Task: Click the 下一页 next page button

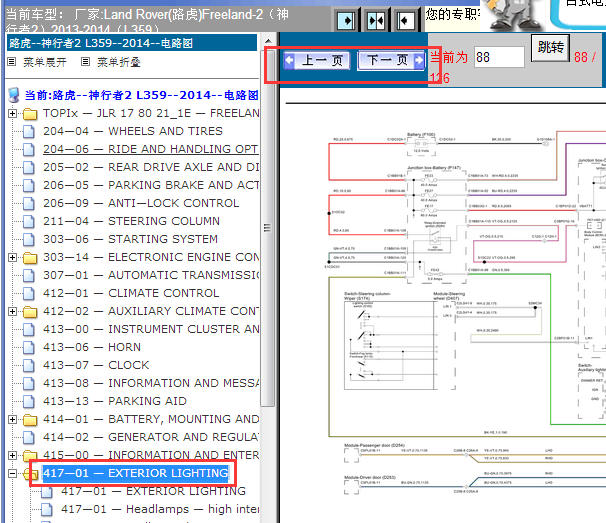Action: pyautogui.click(x=391, y=60)
